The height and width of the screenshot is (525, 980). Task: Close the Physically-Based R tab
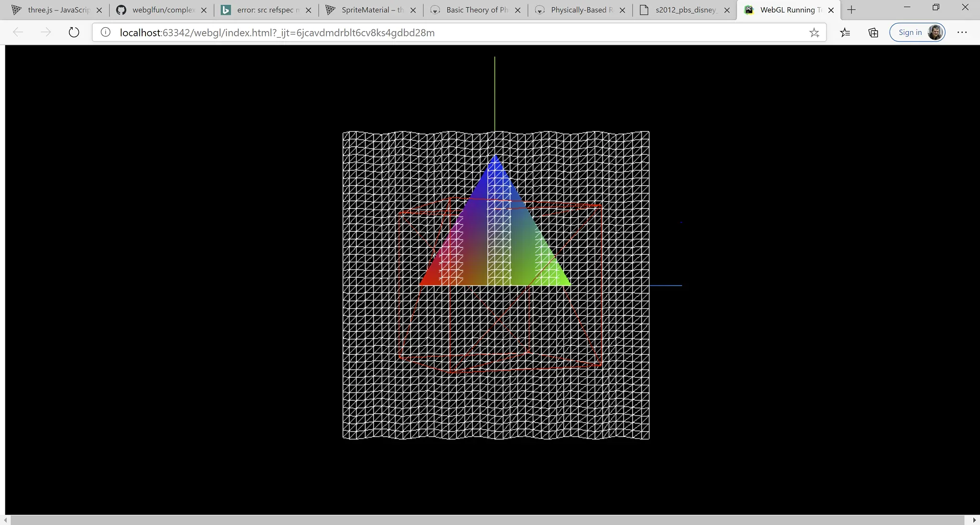pos(622,10)
